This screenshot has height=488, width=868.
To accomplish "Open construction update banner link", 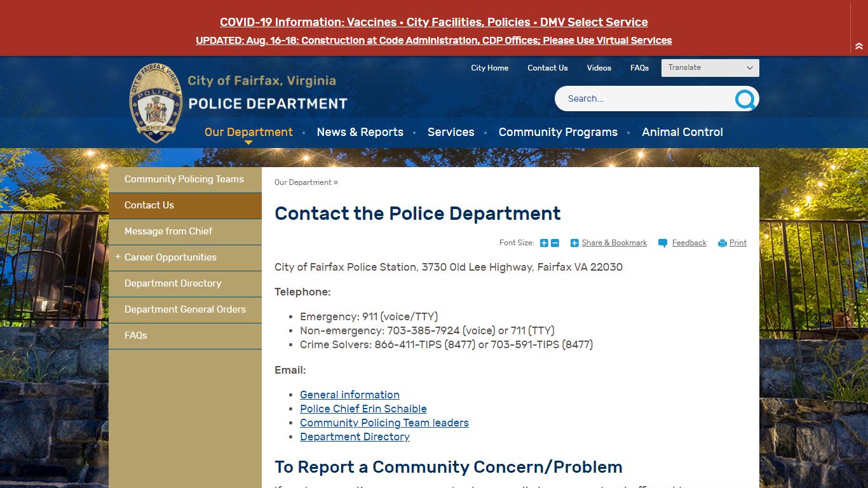I will (434, 41).
